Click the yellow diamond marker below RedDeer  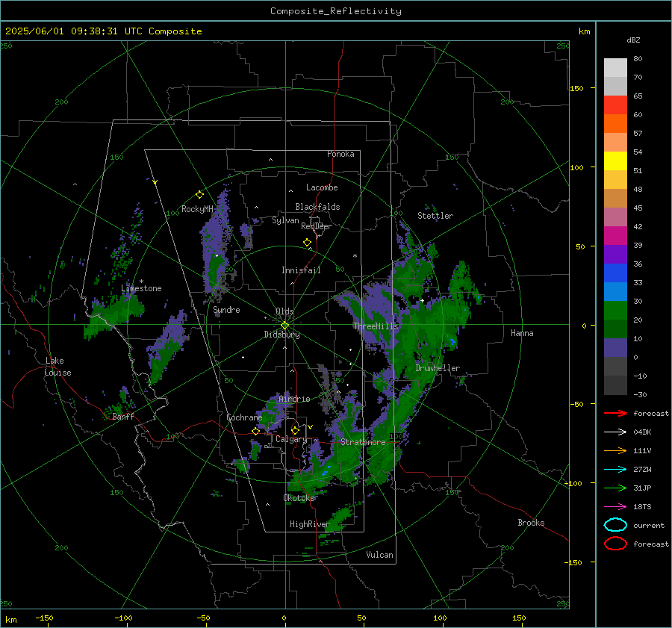point(307,243)
